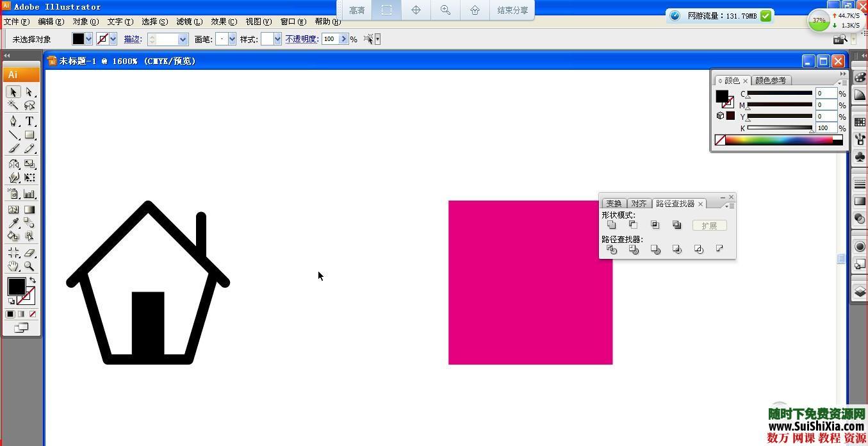Switch to the 对齐 tab

point(639,203)
